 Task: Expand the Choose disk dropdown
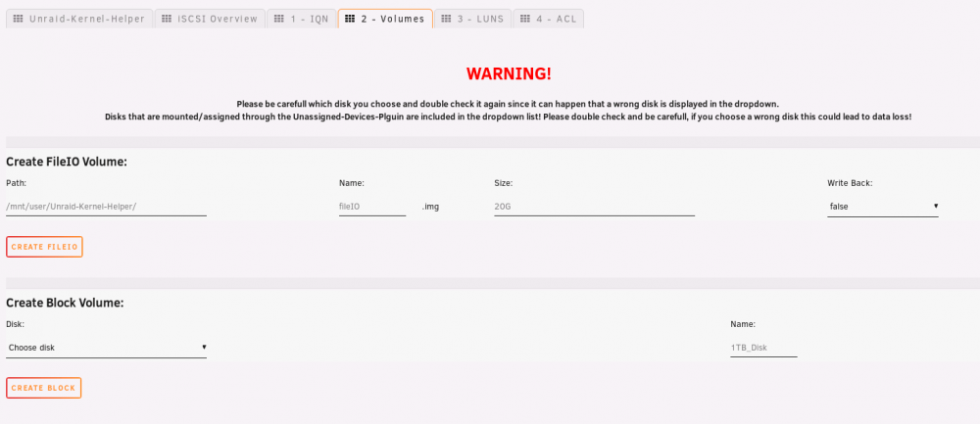point(106,348)
